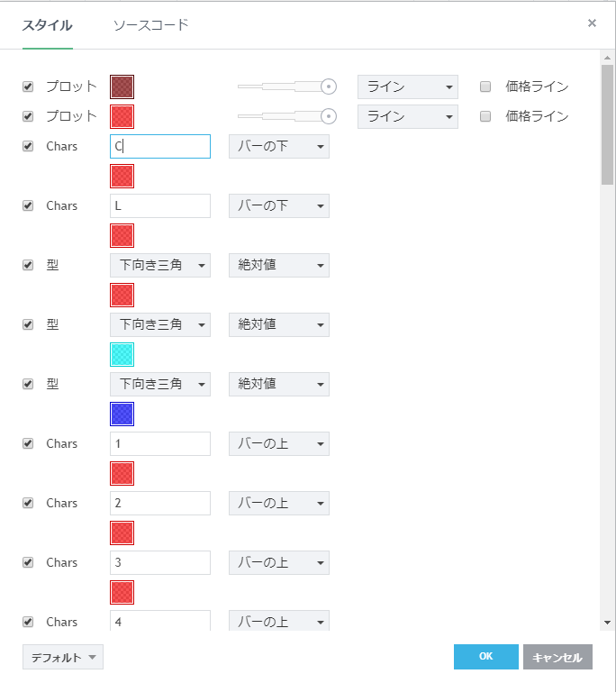The height and width of the screenshot is (692, 616).
Task: Uncheck the first プロット checkbox
Action: [x=28, y=87]
